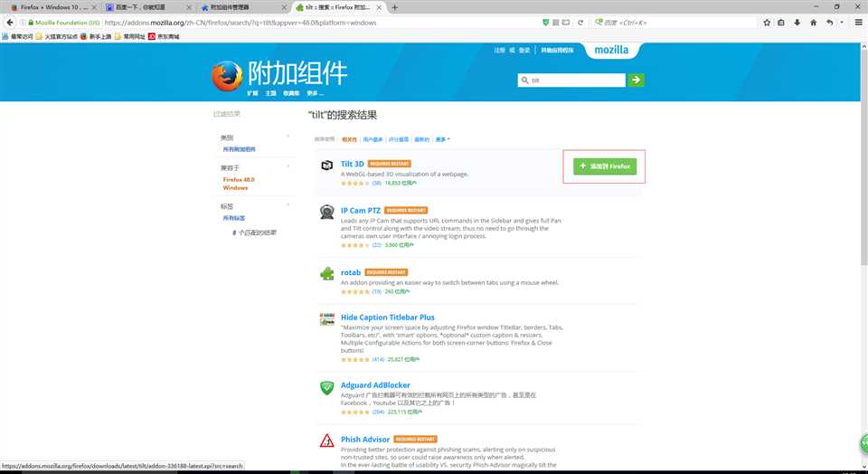The height and width of the screenshot is (474, 868).
Task: Click the IP Cam PTZ webcam icon
Action: pyautogui.click(x=326, y=212)
